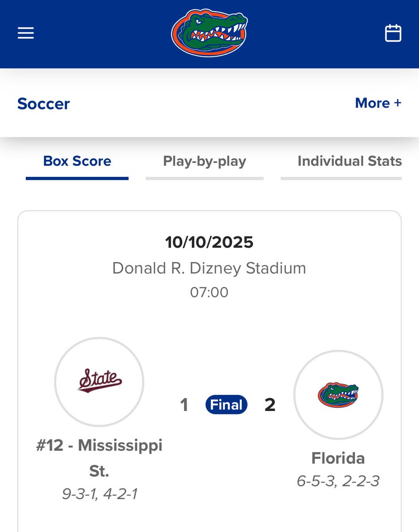Select the Box Score tab
The height and width of the screenshot is (532, 419).
tap(77, 161)
